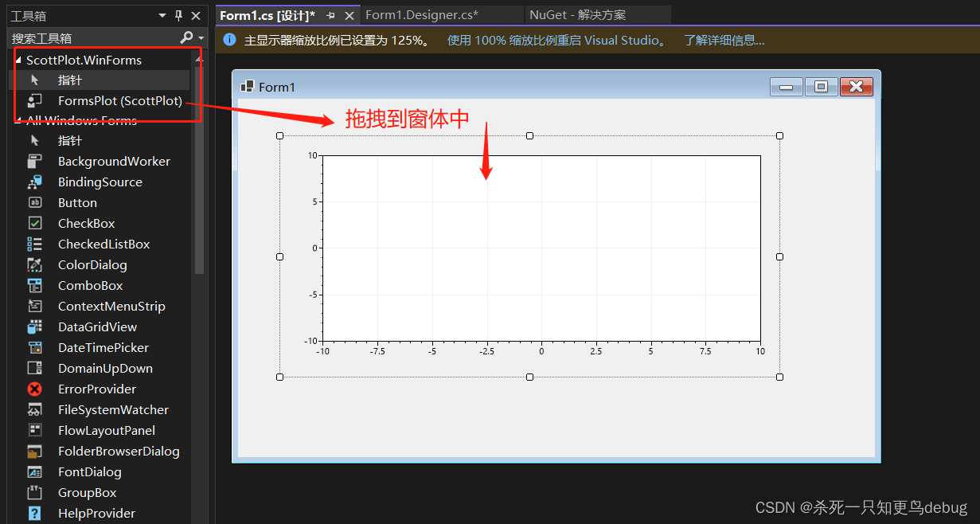Click the info icon in notification bar
This screenshot has width=980, height=524.
click(229, 40)
